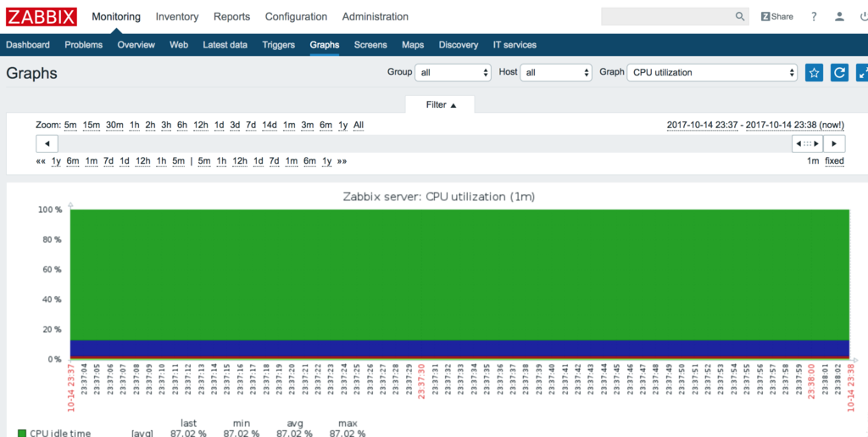
Task: Set zoom to 3h
Action: click(x=166, y=126)
